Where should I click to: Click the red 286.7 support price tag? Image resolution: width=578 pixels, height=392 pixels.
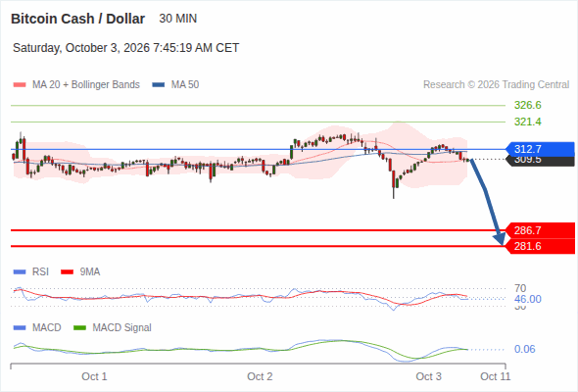[540, 230]
